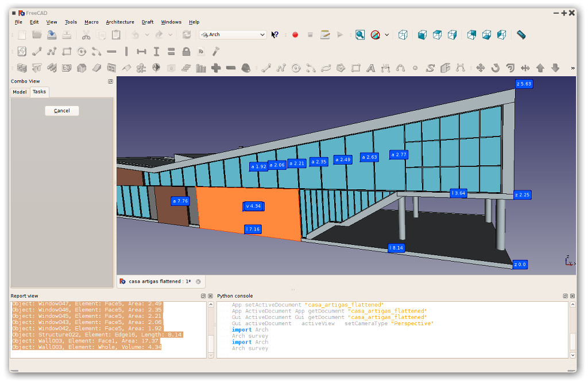Toggle the Sketcher lock constraint icon
The height and width of the screenshot is (382, 588).
pos(186,51)
